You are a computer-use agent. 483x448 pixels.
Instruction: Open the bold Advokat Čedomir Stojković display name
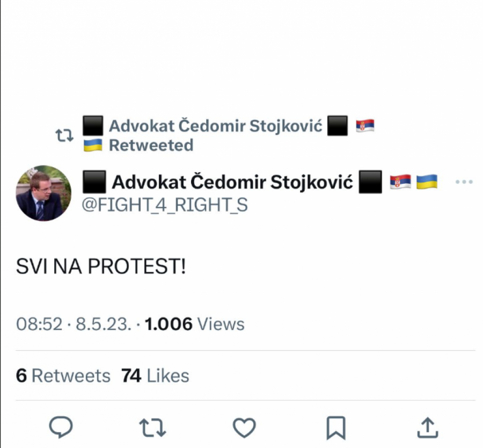point(232,183)
